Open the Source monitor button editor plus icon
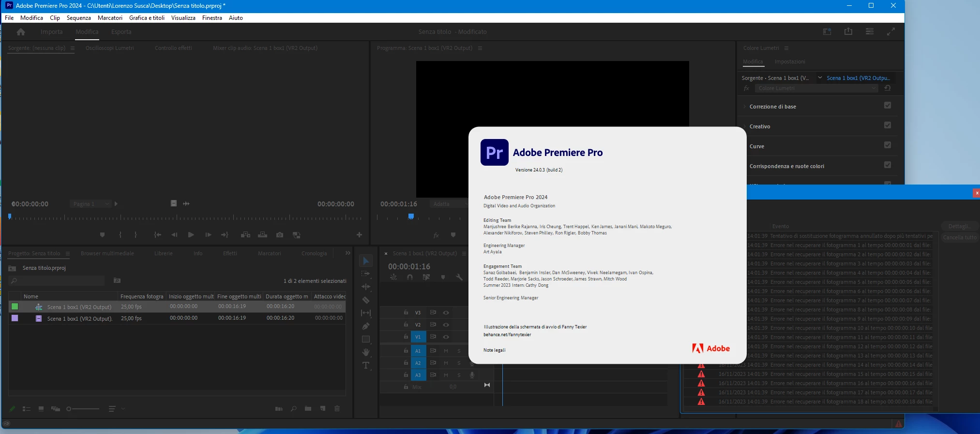 pyautogui.click(x=359, y=235)
